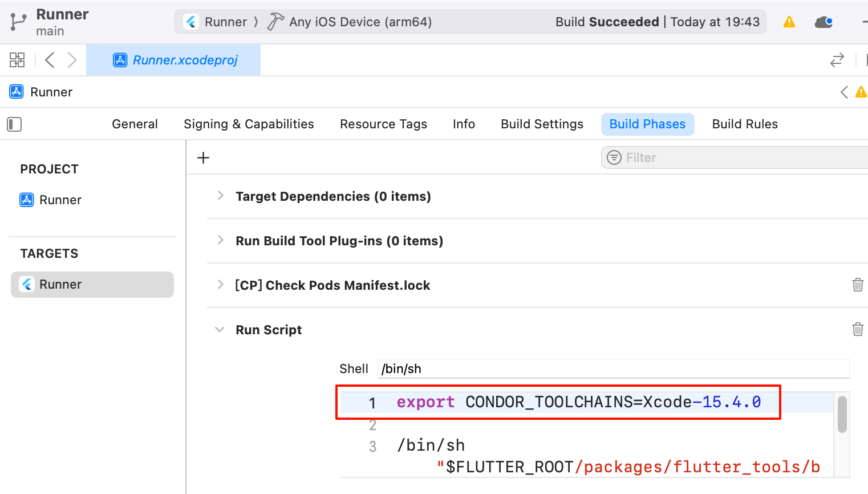868x494 pixels.
Task: Click the Shell path input field
Action: (x=613, y=369)
